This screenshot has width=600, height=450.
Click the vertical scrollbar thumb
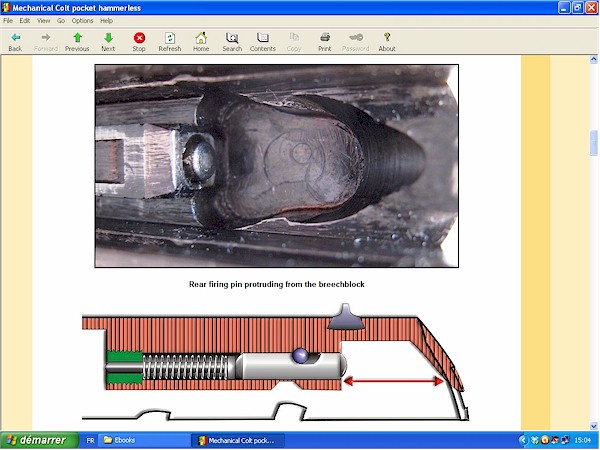pos(593,143)
